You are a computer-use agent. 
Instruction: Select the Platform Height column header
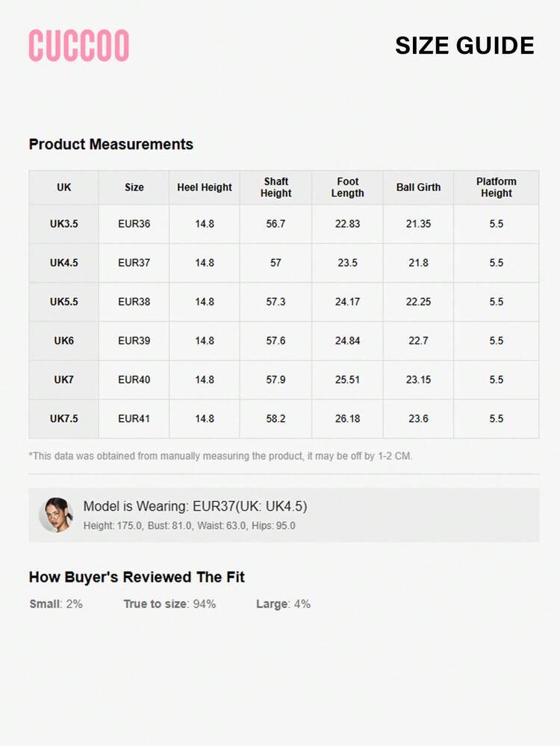tap(497, 187)
